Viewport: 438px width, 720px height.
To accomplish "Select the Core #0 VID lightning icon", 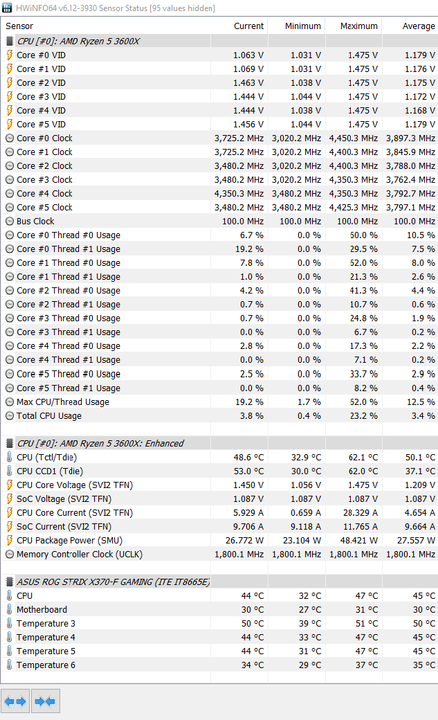I will click(x=9, y=55).
